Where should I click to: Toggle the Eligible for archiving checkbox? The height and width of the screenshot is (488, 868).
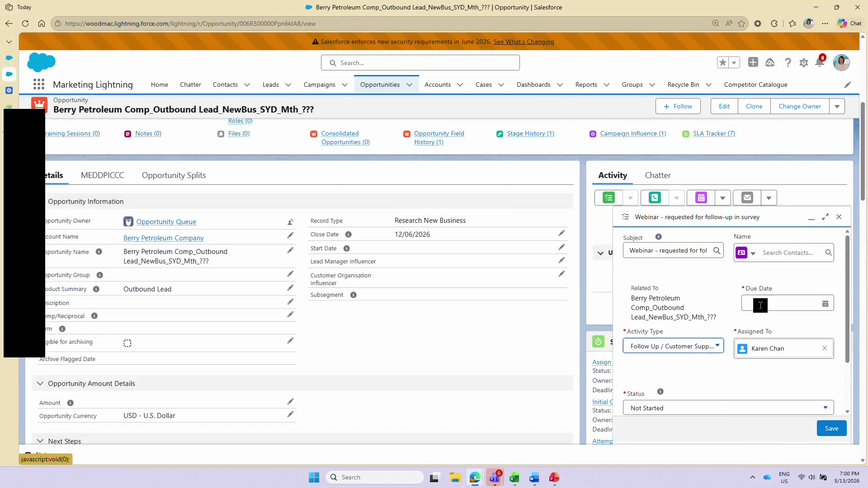127,343
